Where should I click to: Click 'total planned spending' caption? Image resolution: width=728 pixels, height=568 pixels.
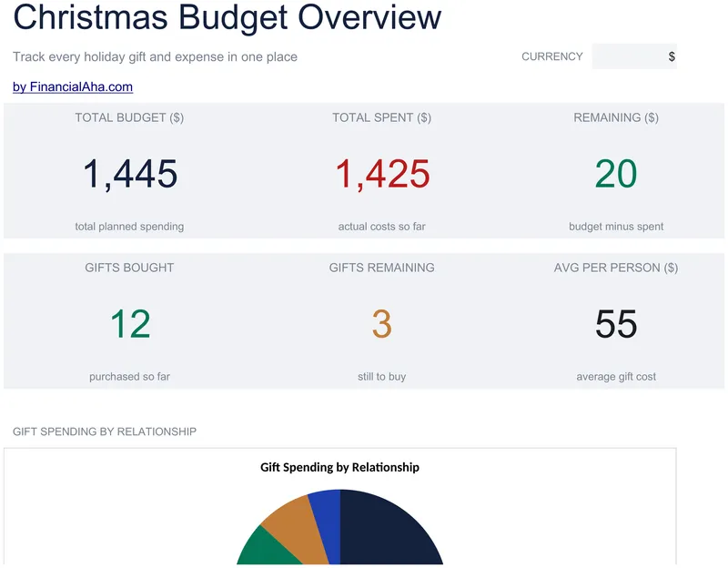tap(129, 226)
